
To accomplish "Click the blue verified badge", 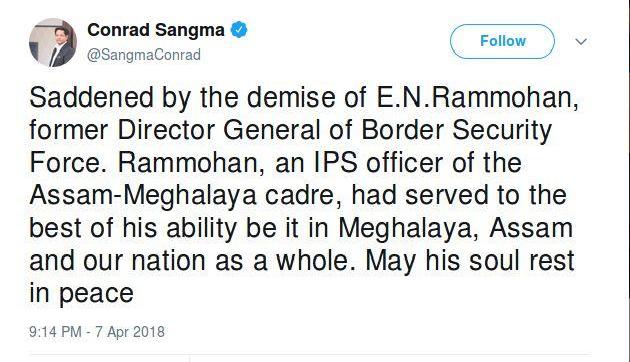I will click(239, 30).
